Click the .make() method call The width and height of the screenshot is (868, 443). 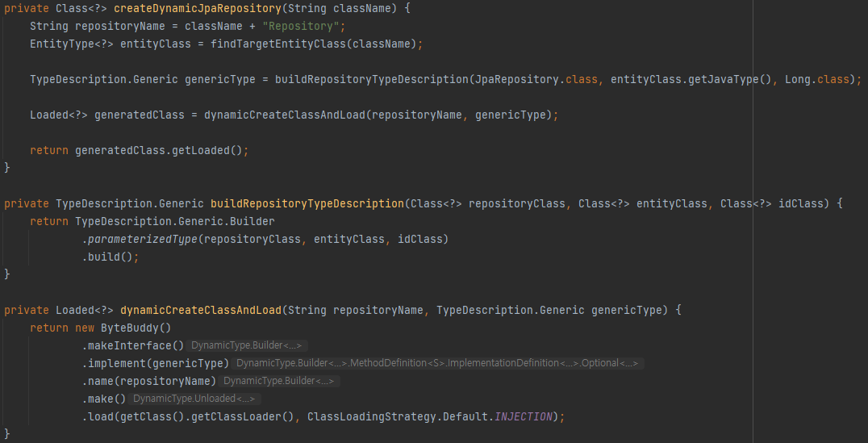tap(104, 398)
